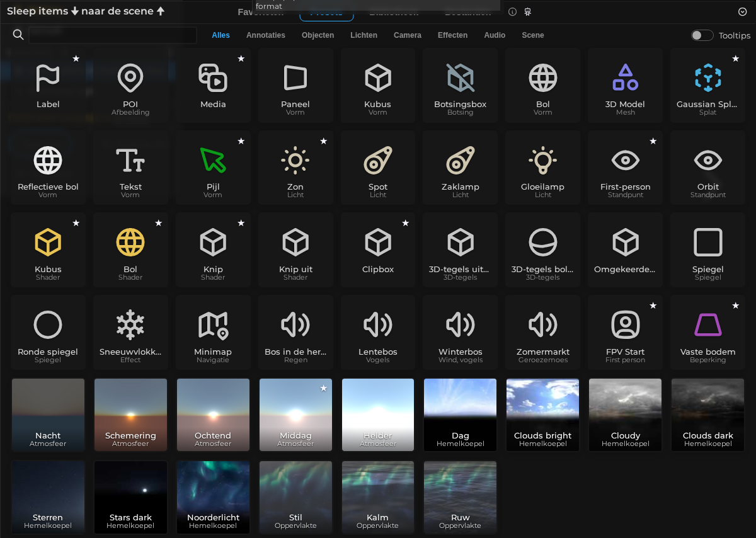Screen dimensions: 756x538
Task: Add the Minimap navigation item
Action: coord(213,332)
